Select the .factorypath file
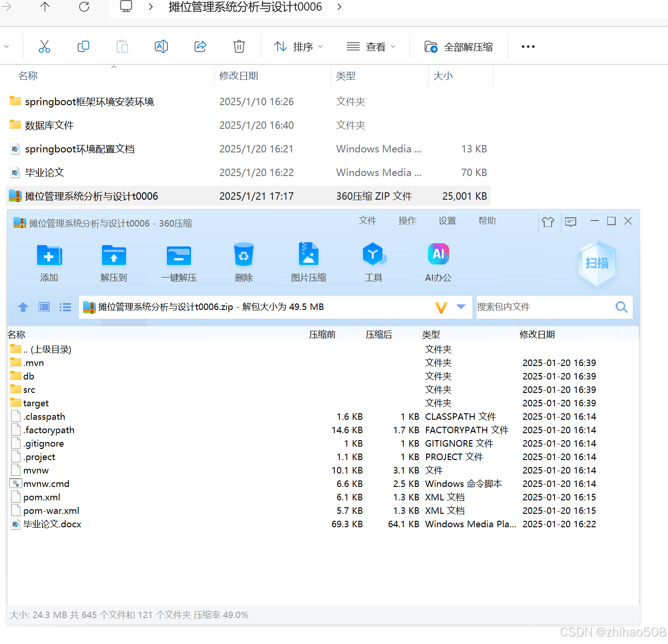Screen dimensions: 668x644 pos(323,430)
